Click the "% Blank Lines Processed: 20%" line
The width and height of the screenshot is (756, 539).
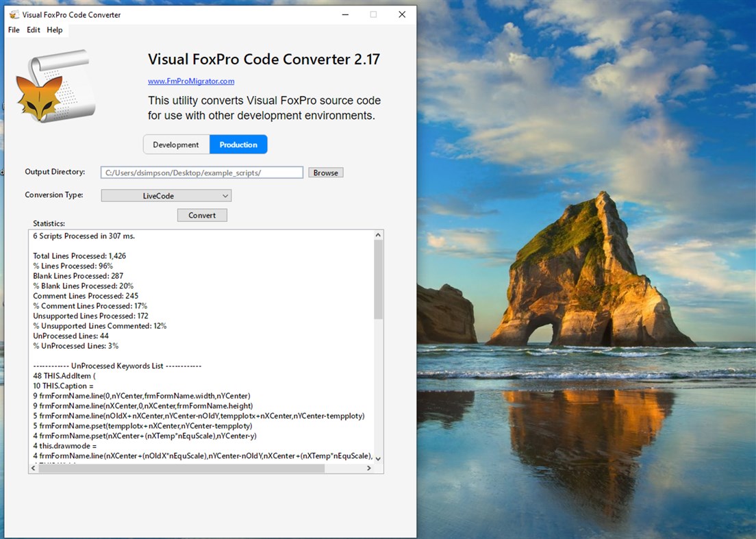pos(83,286)
